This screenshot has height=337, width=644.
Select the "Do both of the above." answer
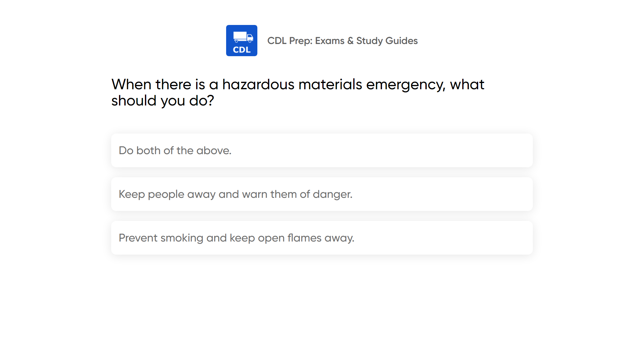175,150
